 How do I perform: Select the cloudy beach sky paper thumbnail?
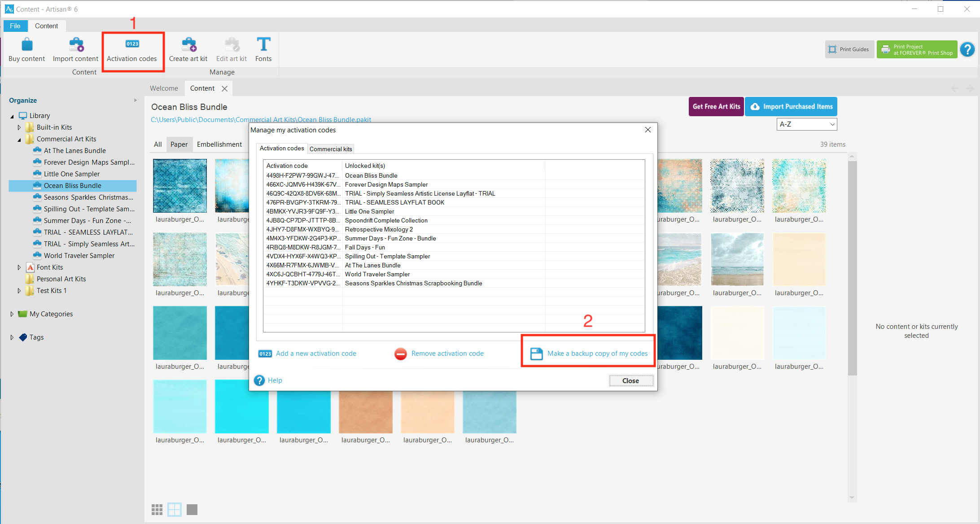point(737,259)
